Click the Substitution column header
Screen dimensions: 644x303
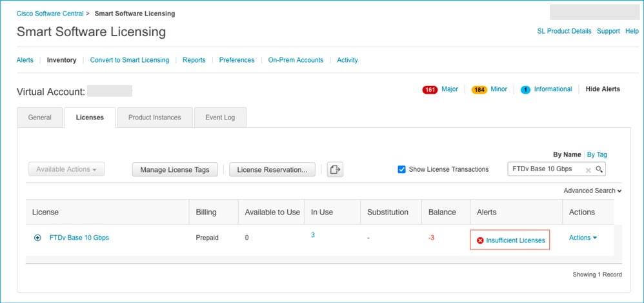tap(391, 212)
